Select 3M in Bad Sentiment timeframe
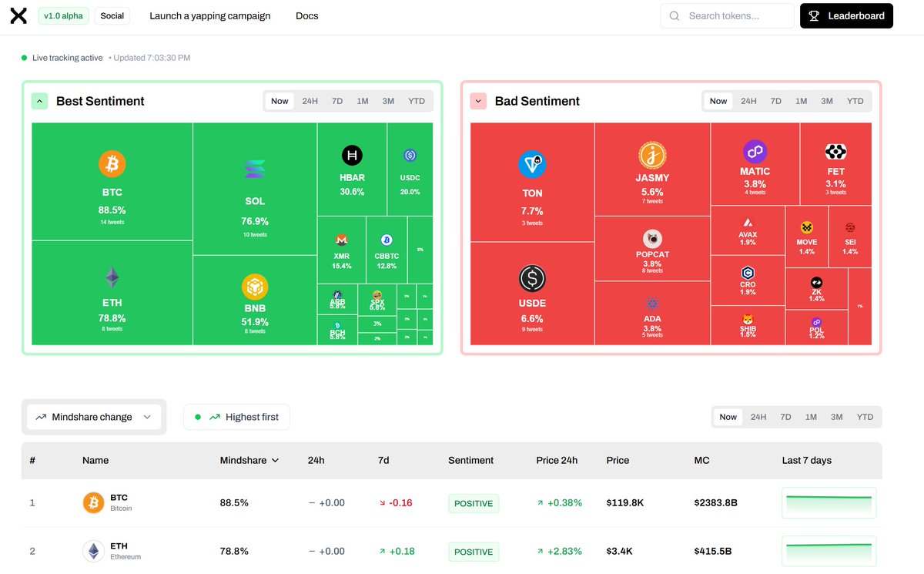This screenshot has width=924, height=574. click(x=827, y=101)
